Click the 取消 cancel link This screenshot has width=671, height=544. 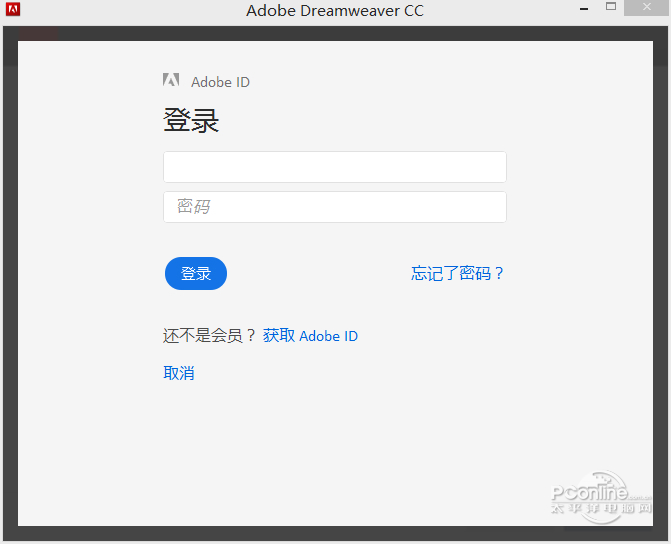tap(179, 373)
